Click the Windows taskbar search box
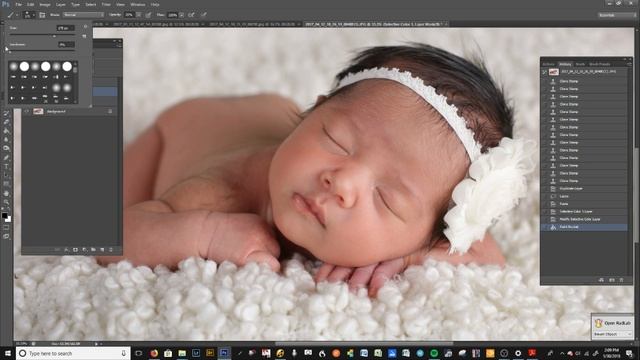Image resolution: width=640 pixels, height=360 pixels. [x=73, y=353]
